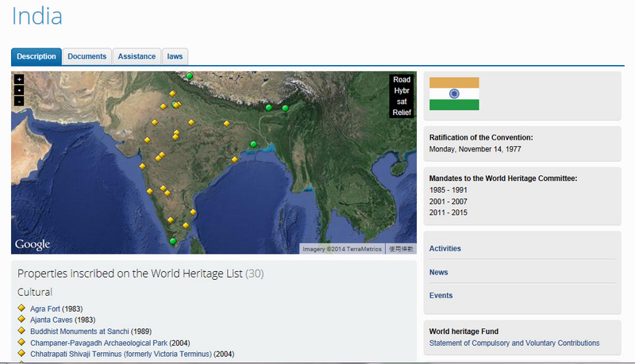Click the yellow diamond beside Ajanta Caves
Viewport: 635px width, 364px height.
coord(22,319)
